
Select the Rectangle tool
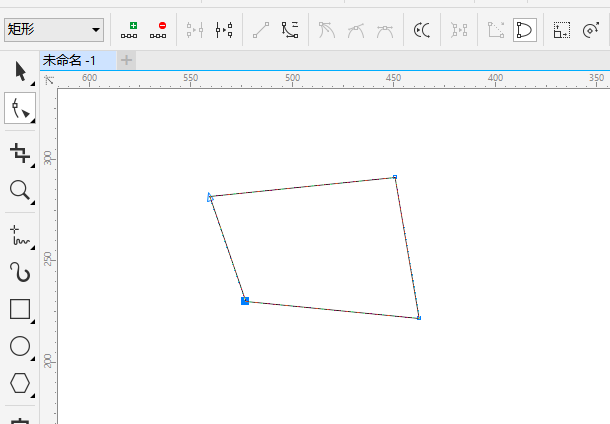(x=20, y=309)
